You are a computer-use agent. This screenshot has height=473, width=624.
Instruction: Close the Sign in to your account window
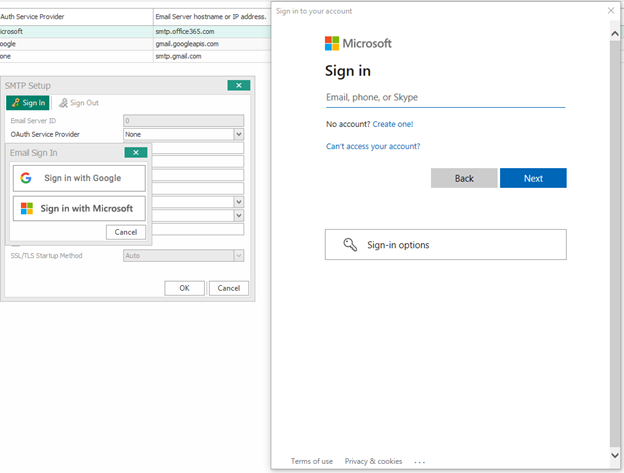[x=611, y=10]
